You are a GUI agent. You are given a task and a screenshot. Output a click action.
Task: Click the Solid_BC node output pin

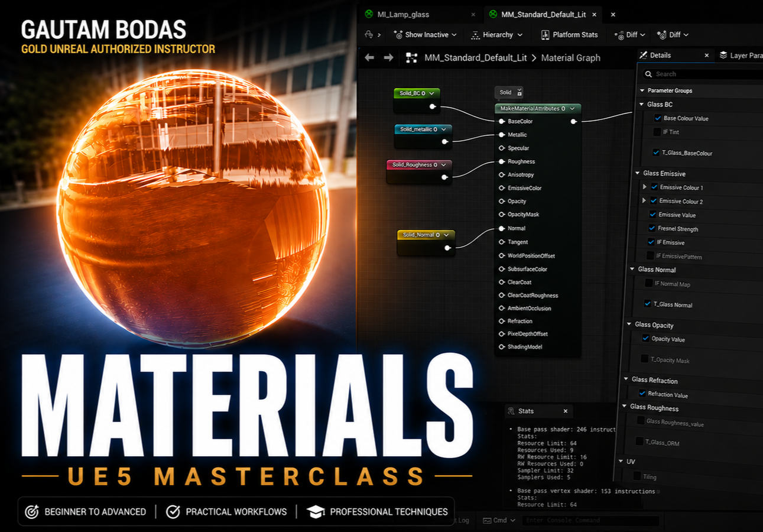point(433,106)
